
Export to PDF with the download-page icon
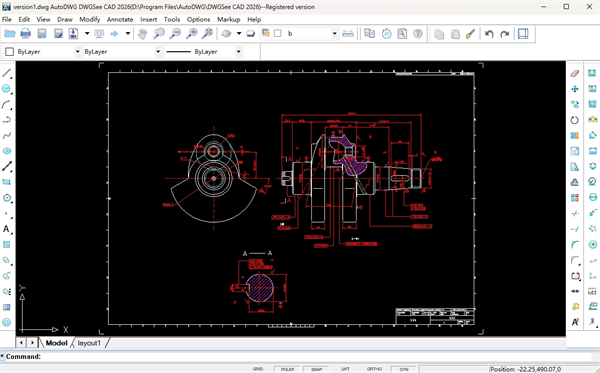point(73,34)
